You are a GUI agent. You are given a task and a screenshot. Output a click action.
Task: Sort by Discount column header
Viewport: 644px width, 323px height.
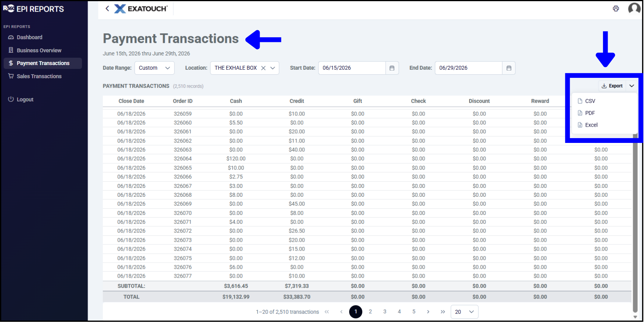pyautogui.click(x=479, y=101)
